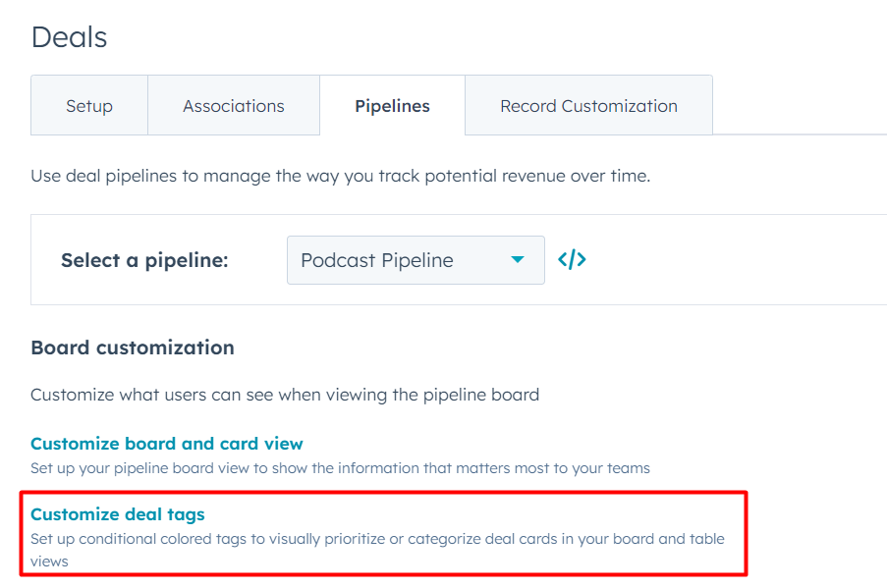This screenshot has width=887, height=588.
Task: Open the Associations tab
Action: 234,106
